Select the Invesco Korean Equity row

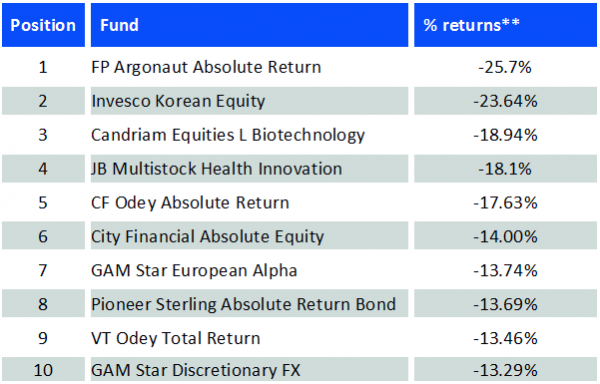tap(299, 101)
